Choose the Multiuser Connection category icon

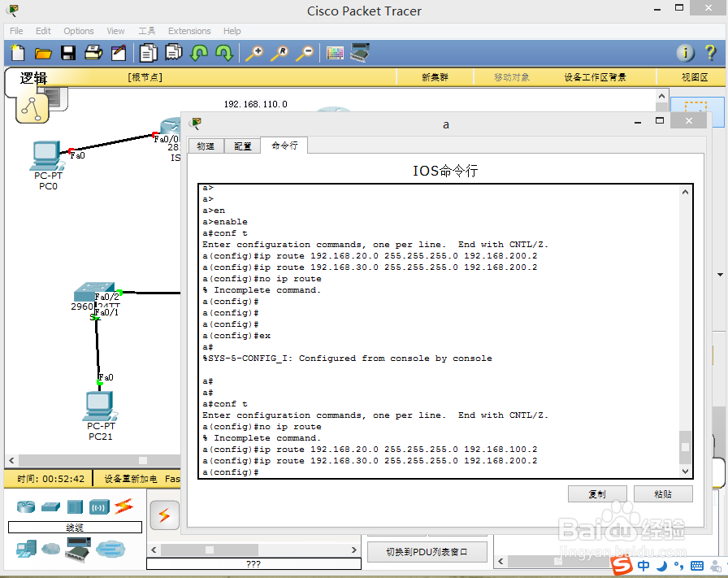click(110, 550)
